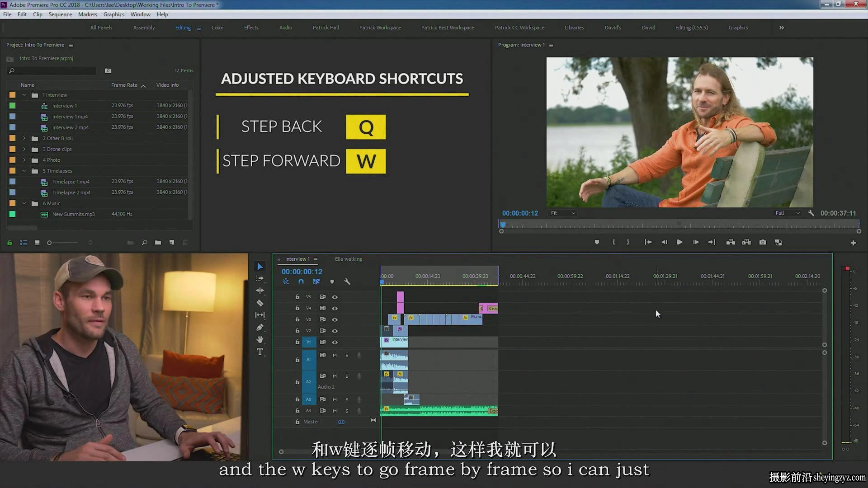Expand the 2 Other B roll bin

[x=24, y=138]
